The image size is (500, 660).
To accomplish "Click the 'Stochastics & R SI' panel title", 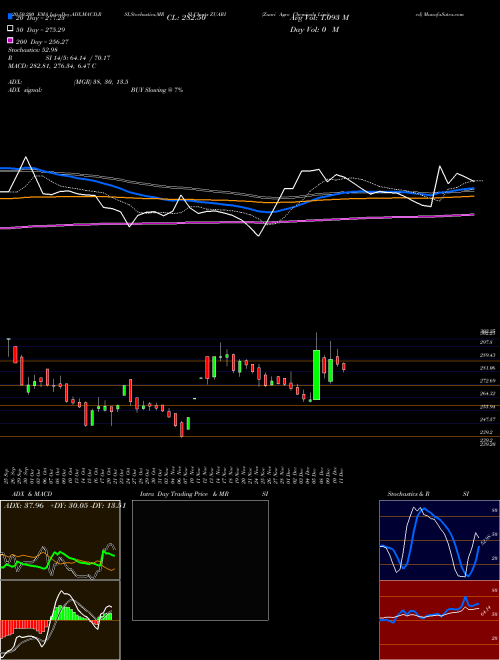I will (428, 494).
